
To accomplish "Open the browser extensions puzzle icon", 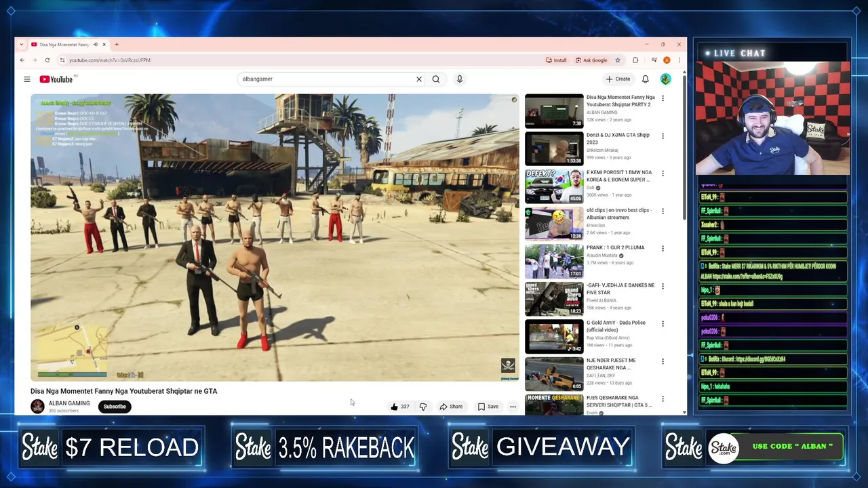I will click(635, 60).
